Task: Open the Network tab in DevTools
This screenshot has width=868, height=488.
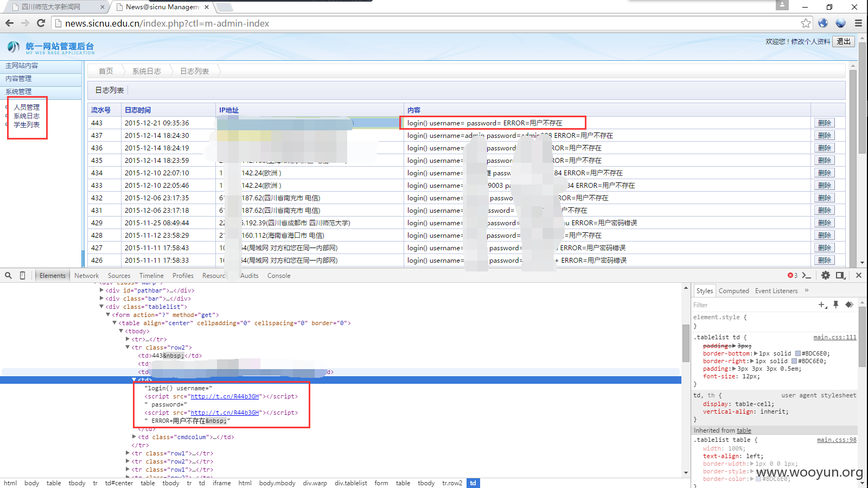Action: tap(87, 276)
